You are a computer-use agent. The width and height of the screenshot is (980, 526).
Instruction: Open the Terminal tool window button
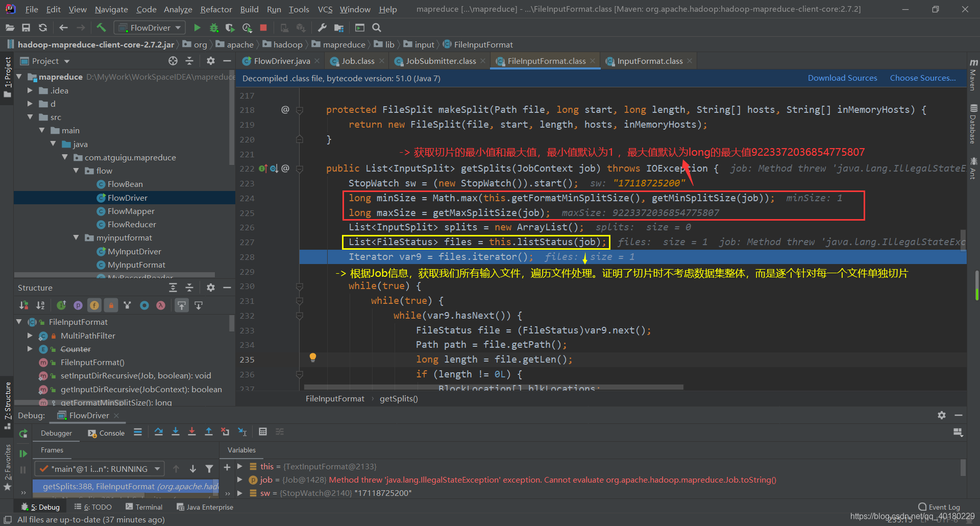[x=144, y=507]
